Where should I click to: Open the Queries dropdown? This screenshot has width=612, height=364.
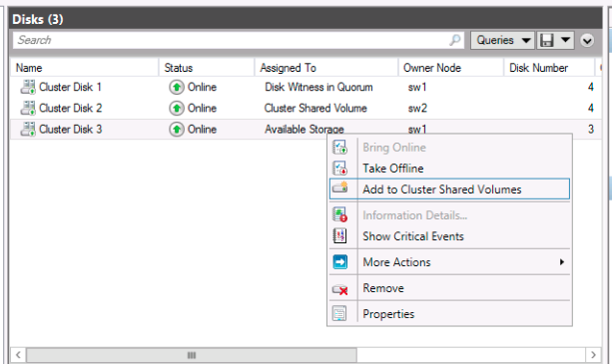coord(503,40)
